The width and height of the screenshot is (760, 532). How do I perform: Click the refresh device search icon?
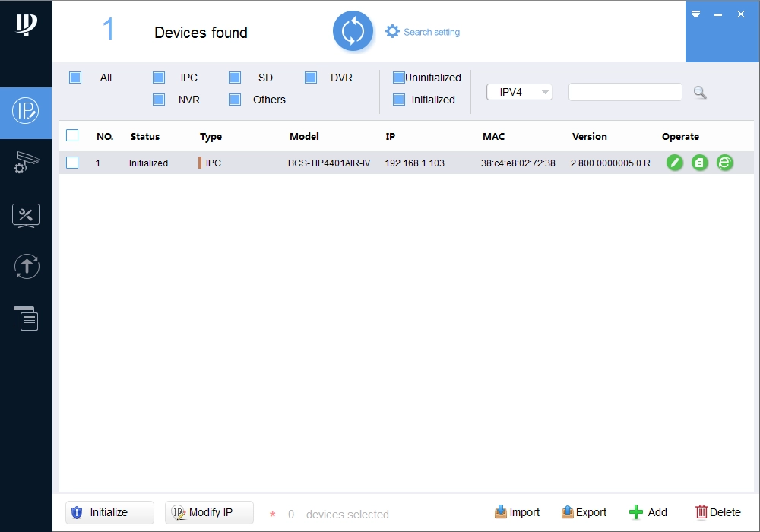click(353, 31)
